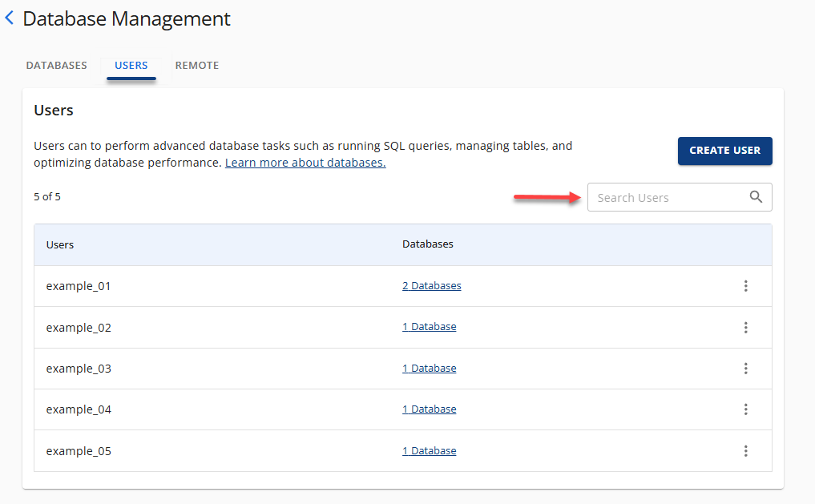
Task: Open the kebab menu for example_05
Action: point(746,450)
